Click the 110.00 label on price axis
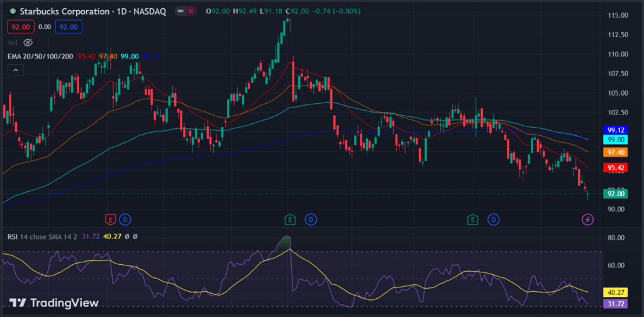 tap(618, 54)
